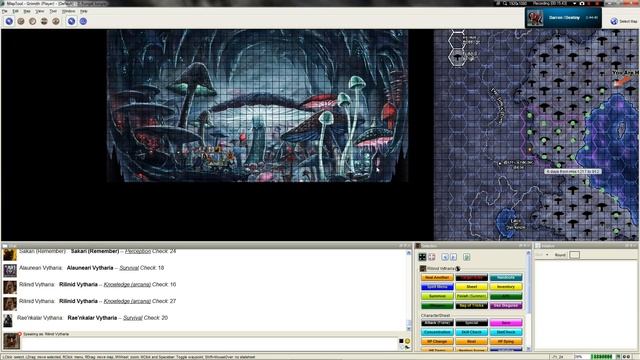This screenshot has height=360, width=640.
Task: Click the speaking-as avatar beside chat input
Action: [x=11, y=341]
